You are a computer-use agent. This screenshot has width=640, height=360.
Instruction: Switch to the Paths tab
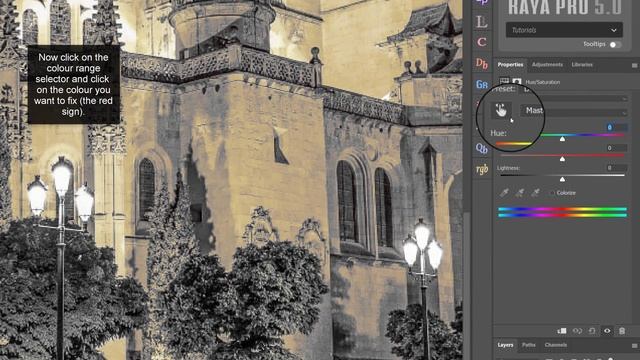(x=529, y=345)
